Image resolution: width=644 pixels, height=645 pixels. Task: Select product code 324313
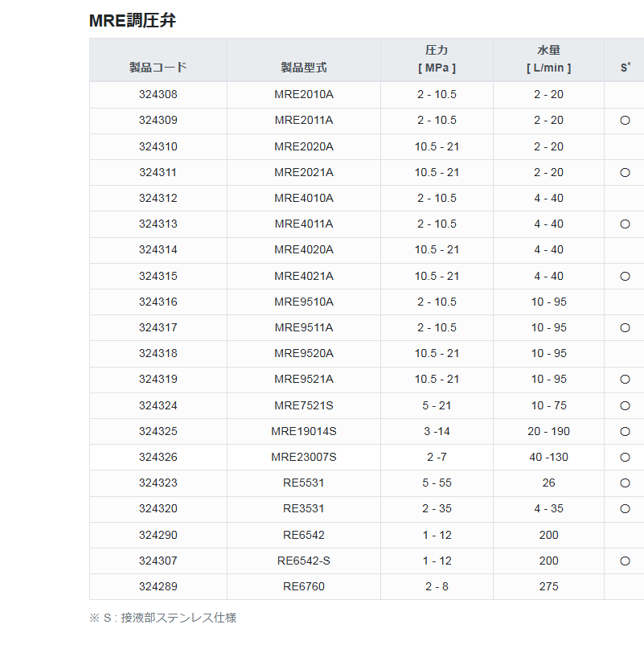tap(158, 224)
